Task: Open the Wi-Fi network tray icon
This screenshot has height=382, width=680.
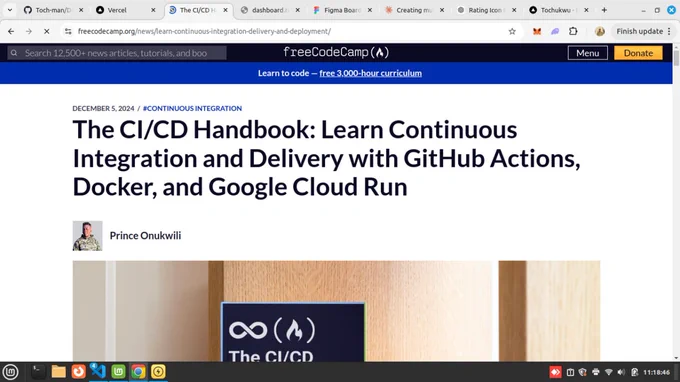Action: (608, 372)
